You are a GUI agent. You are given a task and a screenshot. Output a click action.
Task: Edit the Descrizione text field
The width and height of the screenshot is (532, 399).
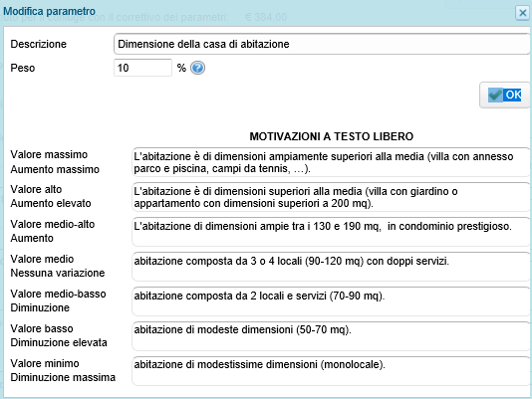pos(322,44)
